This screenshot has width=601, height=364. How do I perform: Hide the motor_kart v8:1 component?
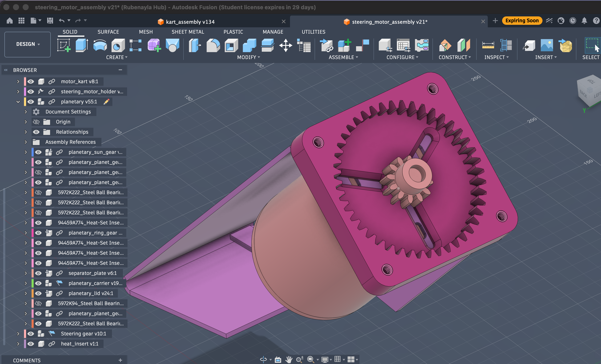31,81
